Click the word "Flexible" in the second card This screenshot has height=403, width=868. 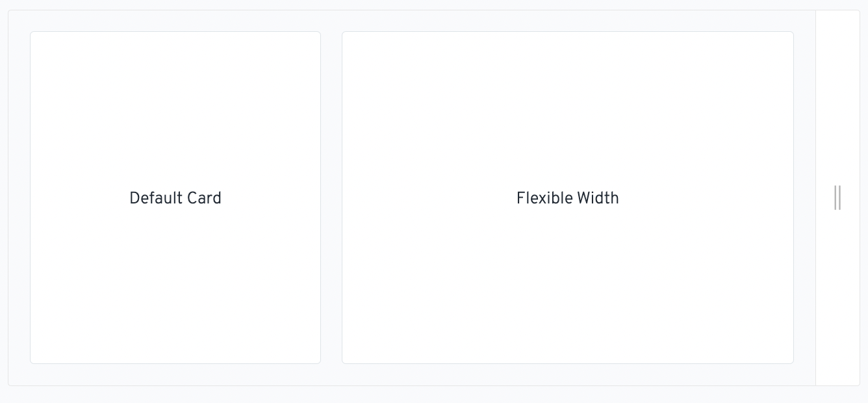(x=541, y=198)
